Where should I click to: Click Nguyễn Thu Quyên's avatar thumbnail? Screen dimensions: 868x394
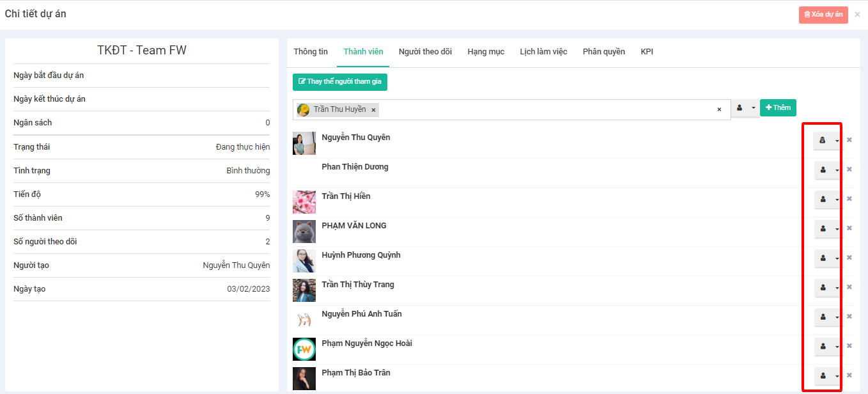point(304,143)
